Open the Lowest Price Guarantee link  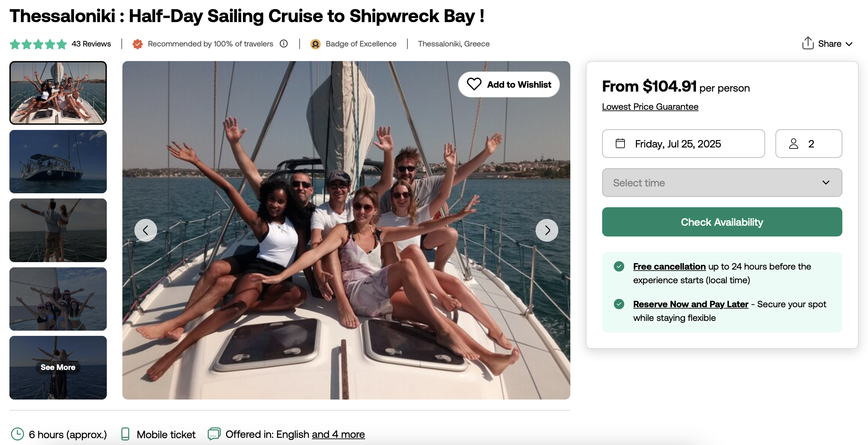[x=650, y=107]
